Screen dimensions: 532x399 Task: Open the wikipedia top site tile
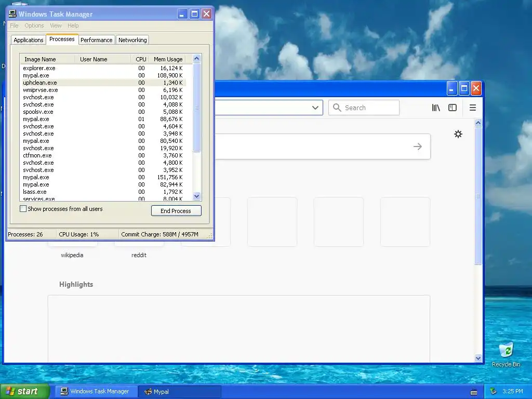(72, 249)
